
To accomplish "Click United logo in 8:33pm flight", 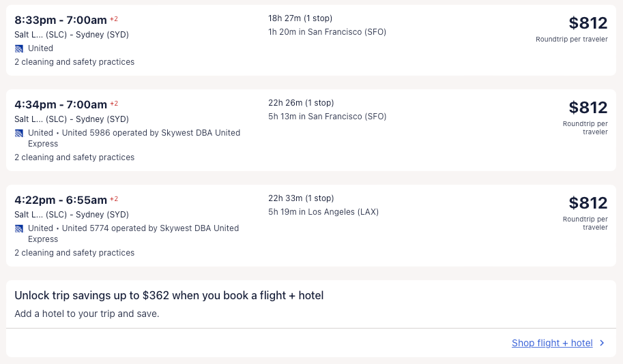I will coord(19,48).
